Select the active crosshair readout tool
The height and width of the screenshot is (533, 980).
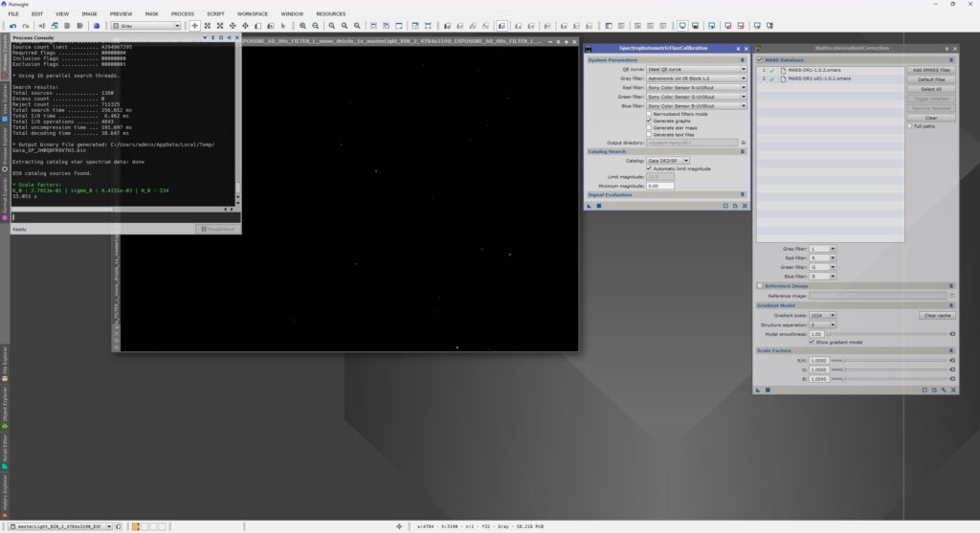tap(195, 26)
